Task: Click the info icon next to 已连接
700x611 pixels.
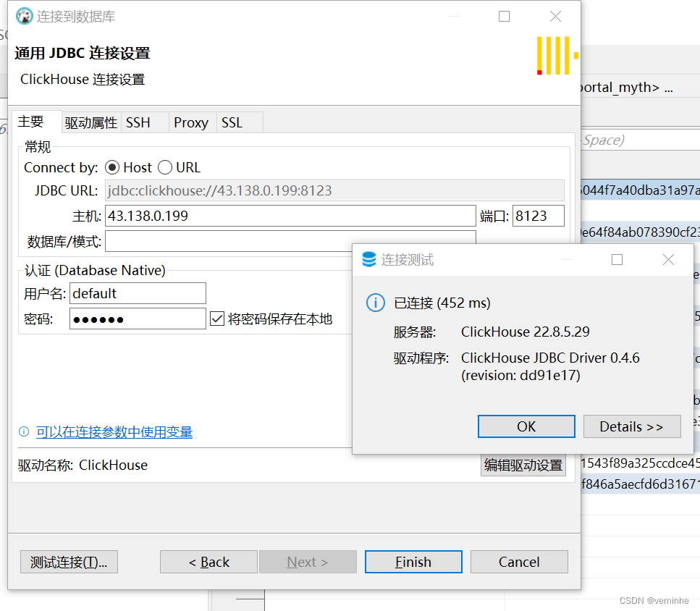Action: (x=376, y=303)
